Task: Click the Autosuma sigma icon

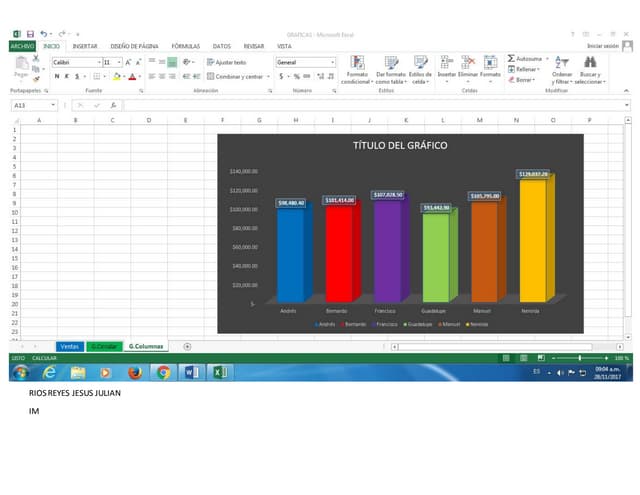Action: tap(512, 59)
